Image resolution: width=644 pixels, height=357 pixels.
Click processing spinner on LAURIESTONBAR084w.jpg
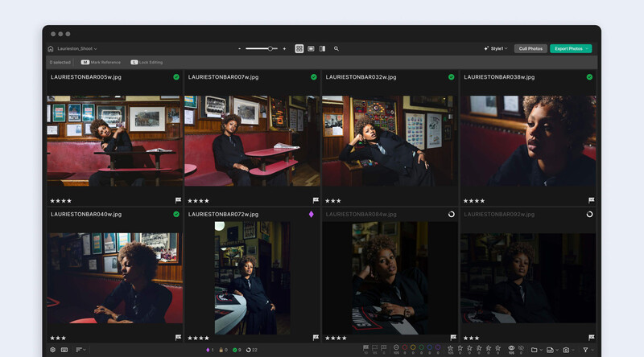tap(452, 214)
